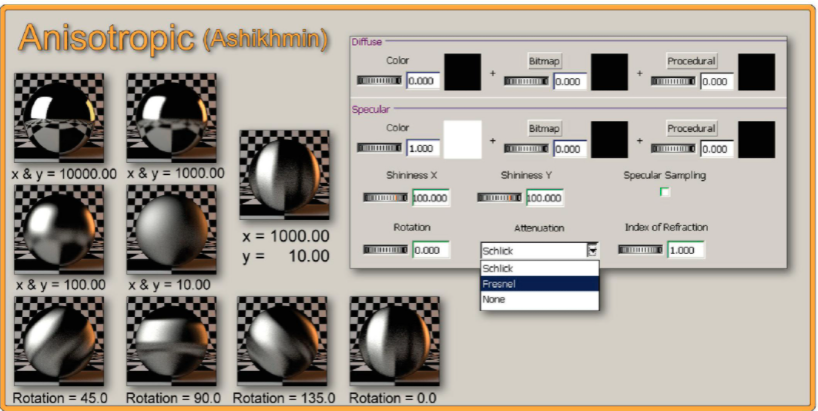Viewport: 818px width, 411px height.
Task: Click the Rotation slider
Action: point(386,250)
